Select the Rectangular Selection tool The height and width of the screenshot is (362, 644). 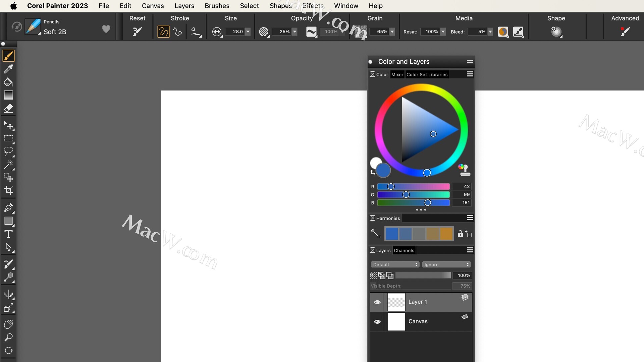[8, 138]
